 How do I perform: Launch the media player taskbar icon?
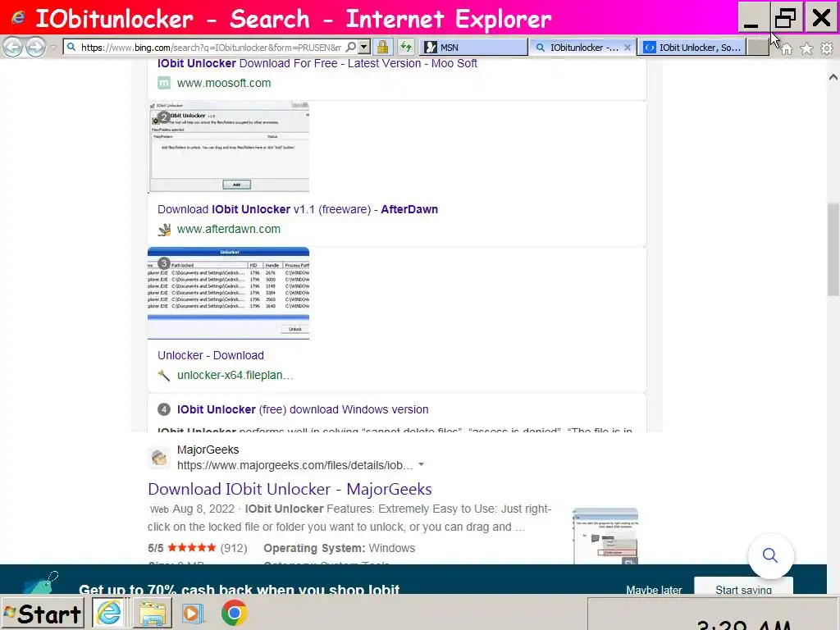[193, 614]
